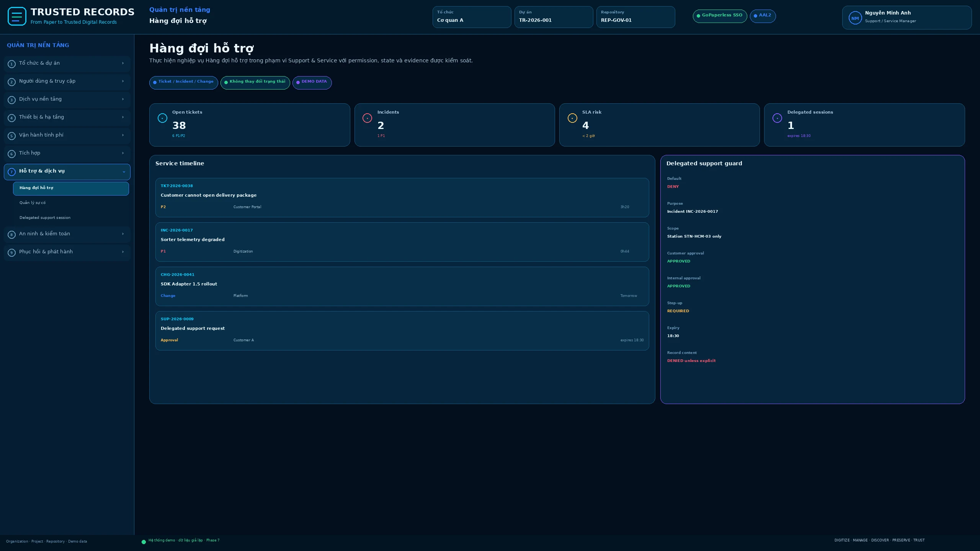
Task: Click the Ticket / Incident / Change pill
Action: [x=183, y=83]
